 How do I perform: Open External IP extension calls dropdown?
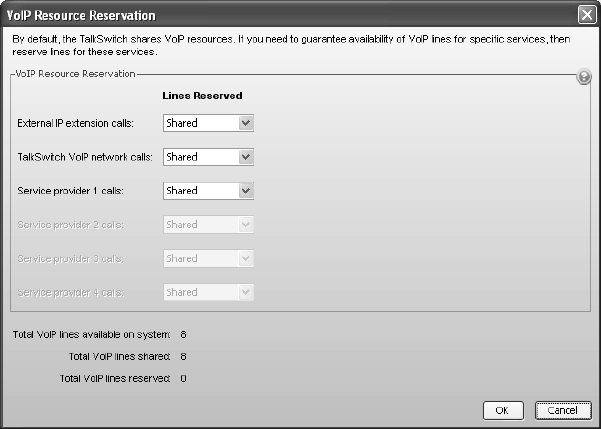208,123
